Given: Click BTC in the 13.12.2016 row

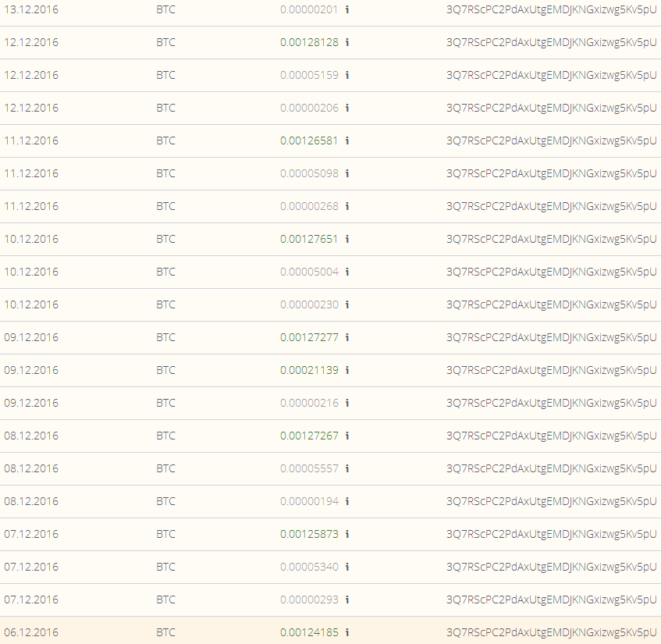Looking at the screenshot, I should click(x=165, y=9).
